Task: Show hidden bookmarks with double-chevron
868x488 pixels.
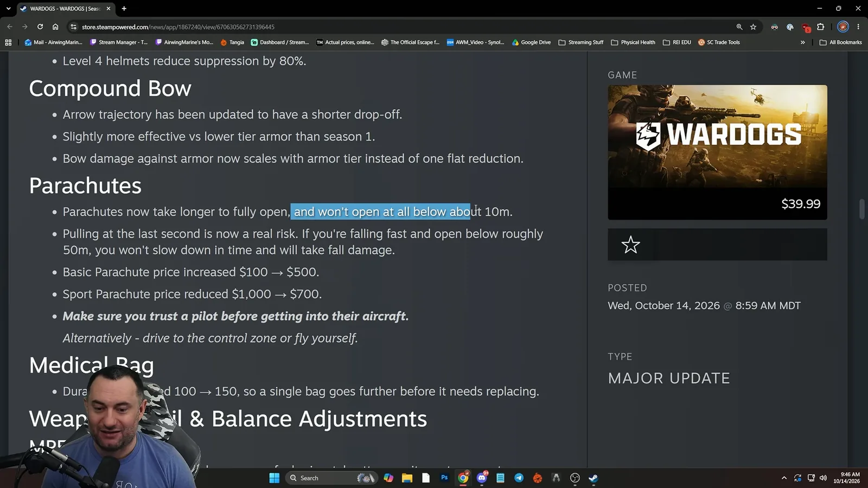Action: [x=802, y=42]
